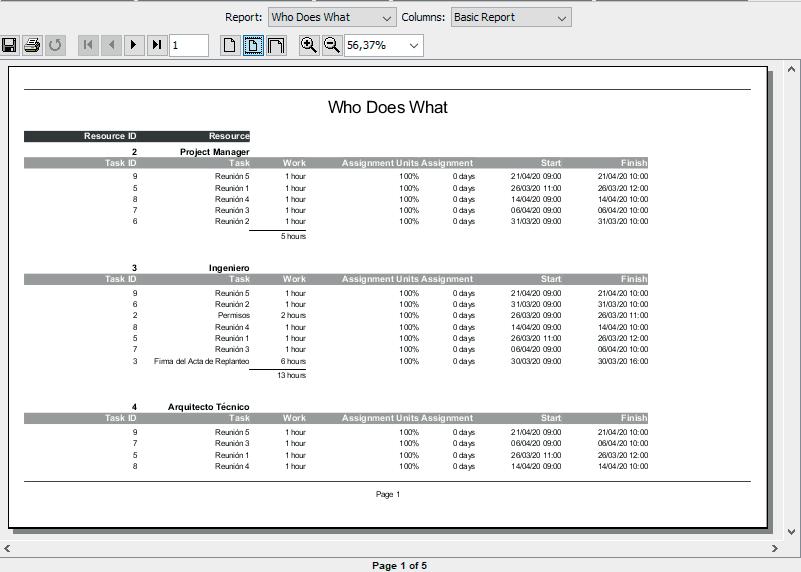
Task: Save the report with the floppy disk icon
Action: pos(9,45)
